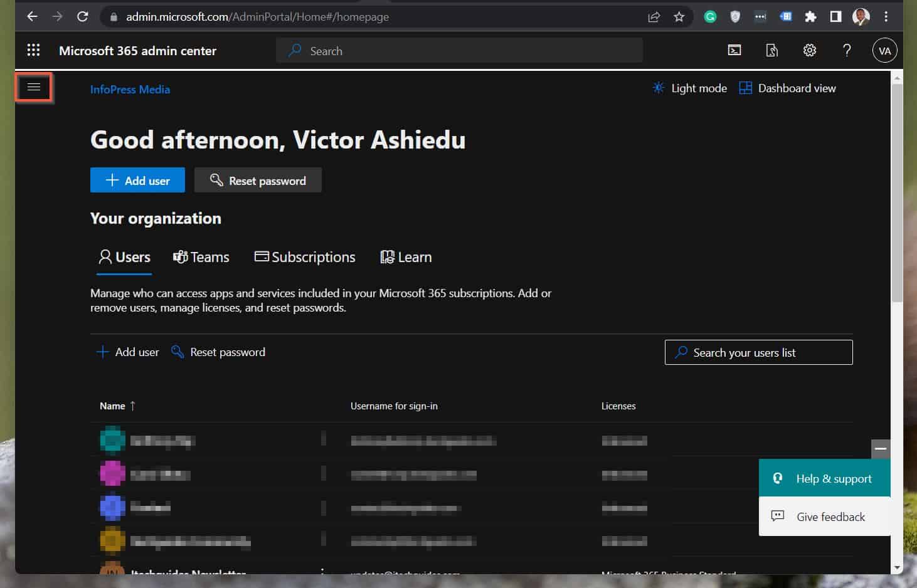The width and height of the screenshot is (917, 588).
Task: Click the Give feedback button
Action: tap(824, 517)
